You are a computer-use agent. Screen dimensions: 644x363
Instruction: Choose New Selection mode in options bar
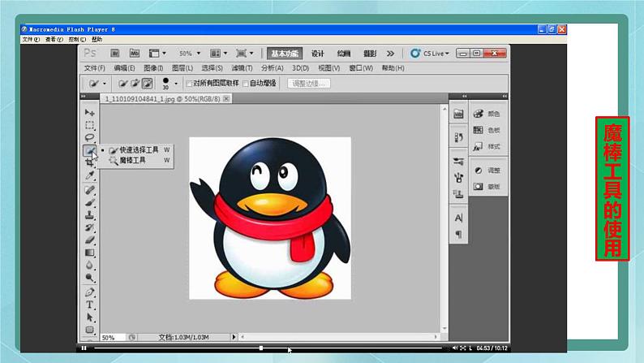[x=122, y=84]
